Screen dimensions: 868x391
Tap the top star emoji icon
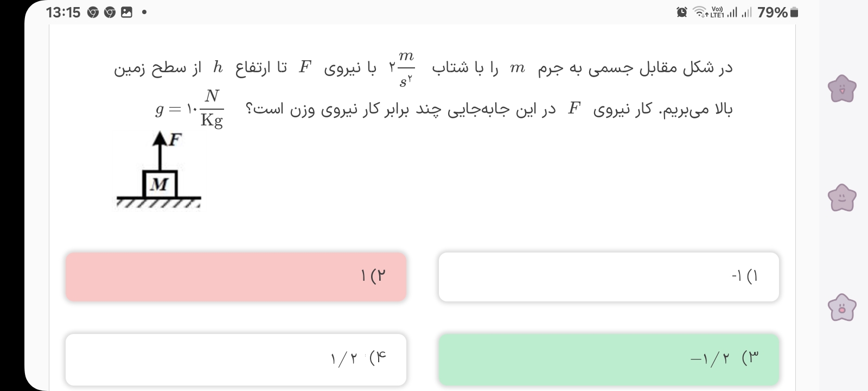click(841, 89)
